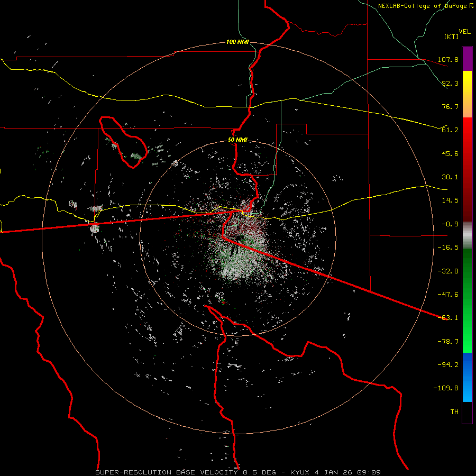Image resolution: width=476 pixels, height=476 pixels.
Task: Click the 92.3 velocity scale value
Action: 450,83
